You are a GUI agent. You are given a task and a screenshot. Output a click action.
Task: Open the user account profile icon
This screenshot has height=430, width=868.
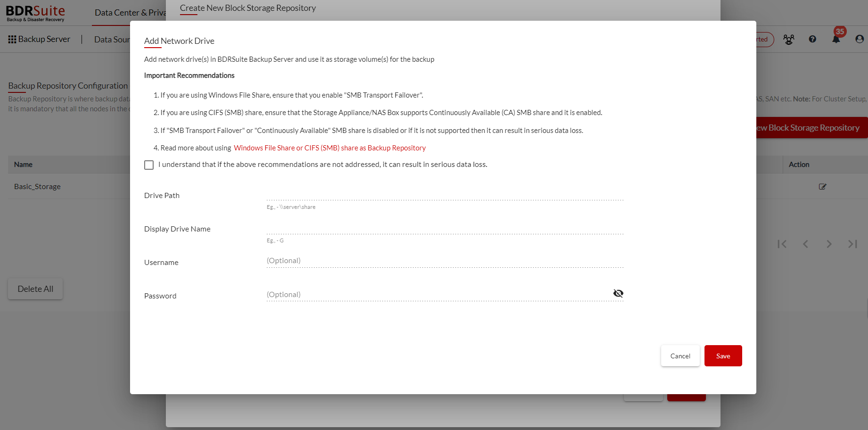click(860, 39)
